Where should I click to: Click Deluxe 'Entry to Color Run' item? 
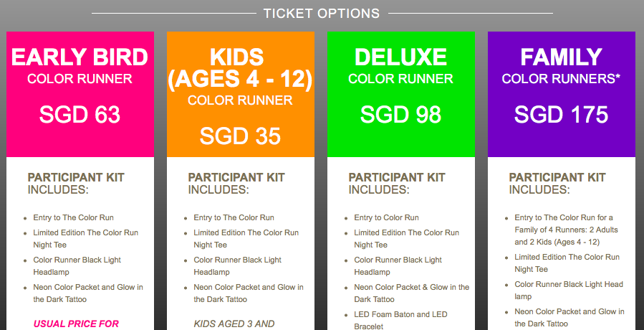pyautogui.click(x=387, y=217)
